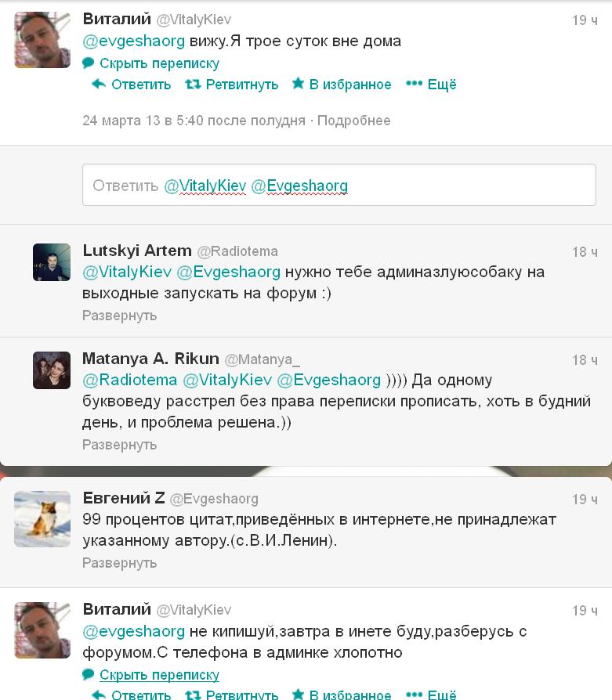This screenshot has width=612, height=700.
Task: Open Matanya A. Rikun's avatar picture
Action: (52, 370)
